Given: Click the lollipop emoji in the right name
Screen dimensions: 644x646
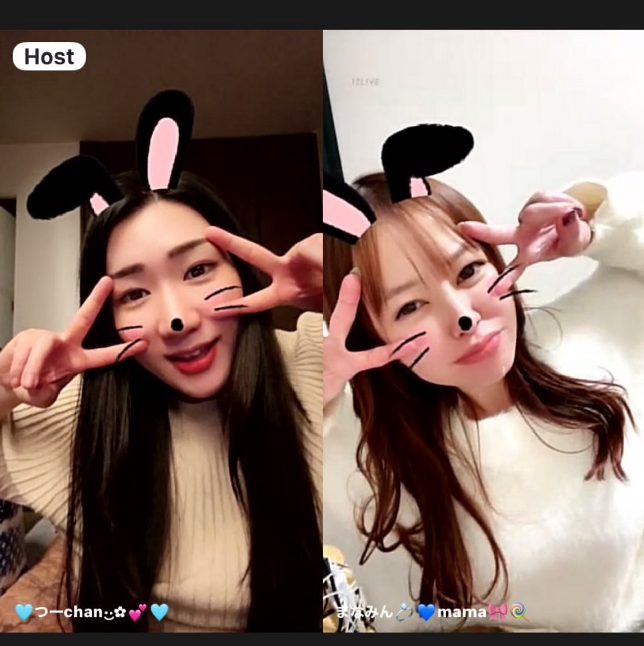Looking at the screenshot, I should (x=519, y=612).
